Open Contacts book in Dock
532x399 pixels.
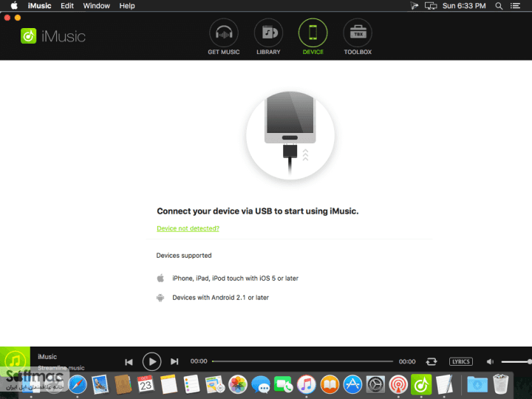coord(123,384)
